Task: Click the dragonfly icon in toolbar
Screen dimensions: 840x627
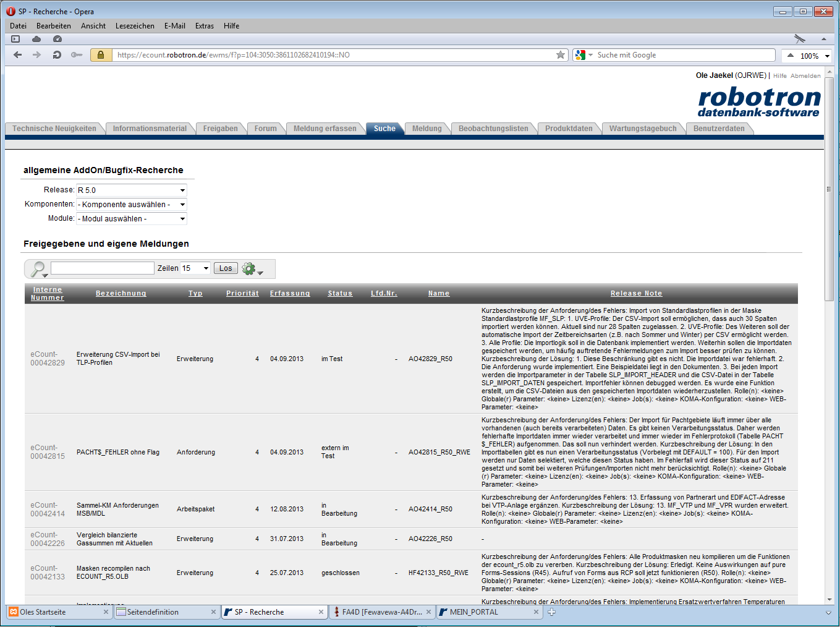Action: 800,39
